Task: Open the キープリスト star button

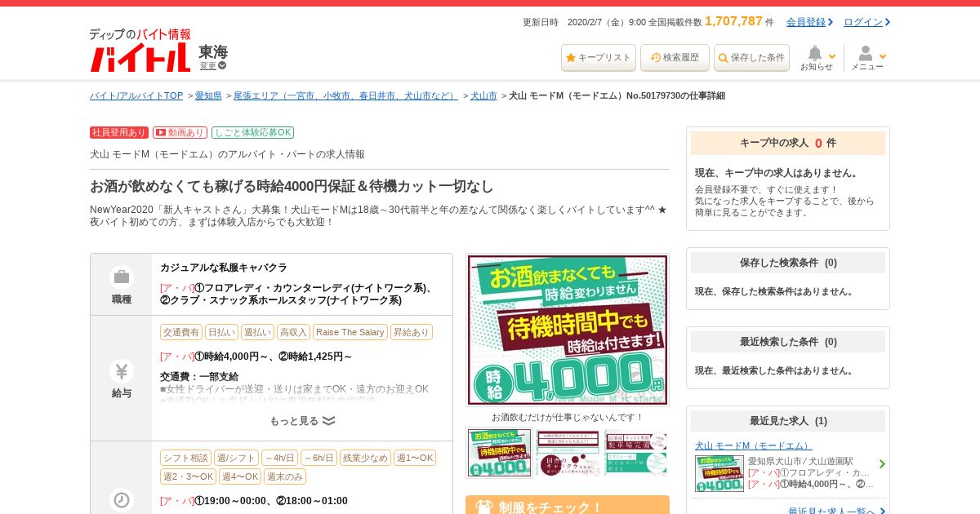Action: [x=598, y=58]
